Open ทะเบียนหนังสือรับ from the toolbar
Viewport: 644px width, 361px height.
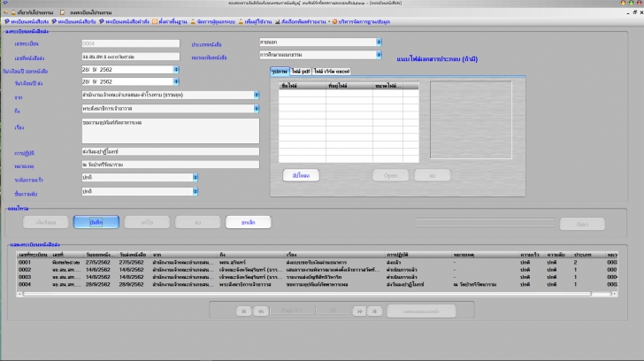74,22
